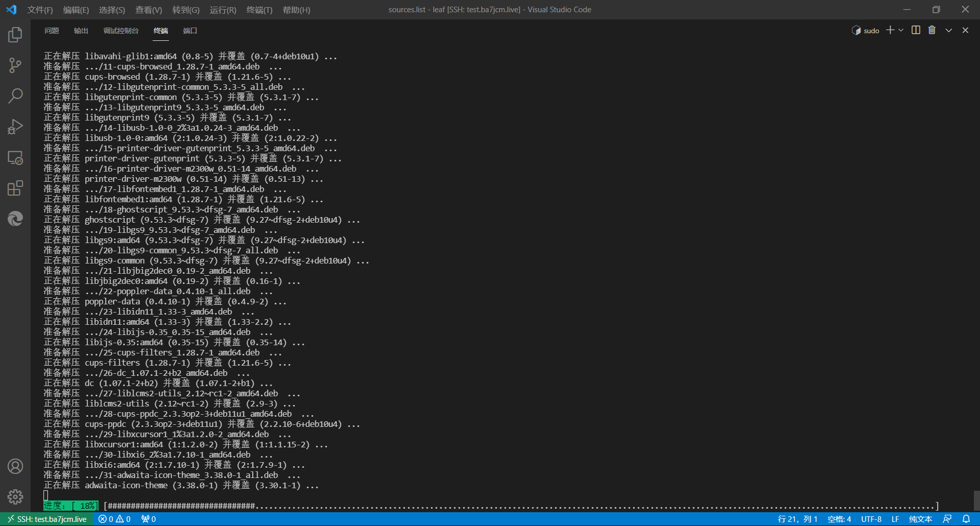Viewport: 980px width, 526px height.
Task: Click the 'dc (1.07.1-2+b2)' output line
Action: point(158,383)
